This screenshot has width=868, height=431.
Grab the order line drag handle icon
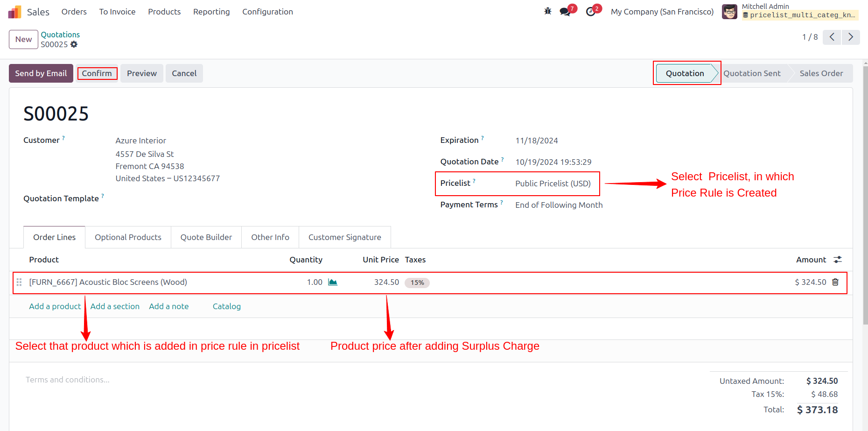[x=19, y=282]
